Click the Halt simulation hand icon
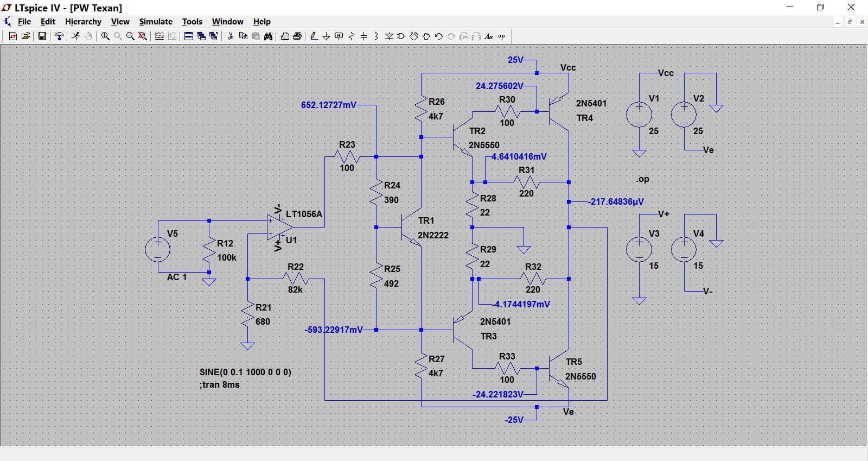This screenshot has height=461, width=868. 88,36
